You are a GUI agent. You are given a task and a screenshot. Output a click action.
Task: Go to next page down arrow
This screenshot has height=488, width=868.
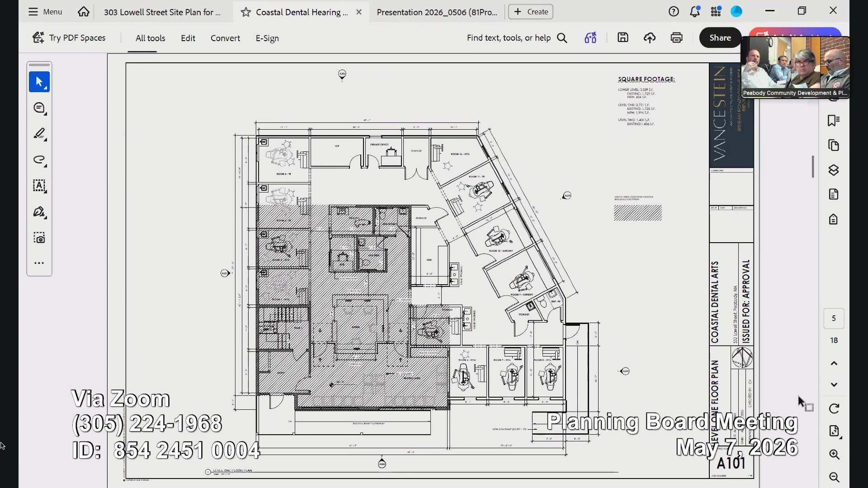(x=834, y=385)
